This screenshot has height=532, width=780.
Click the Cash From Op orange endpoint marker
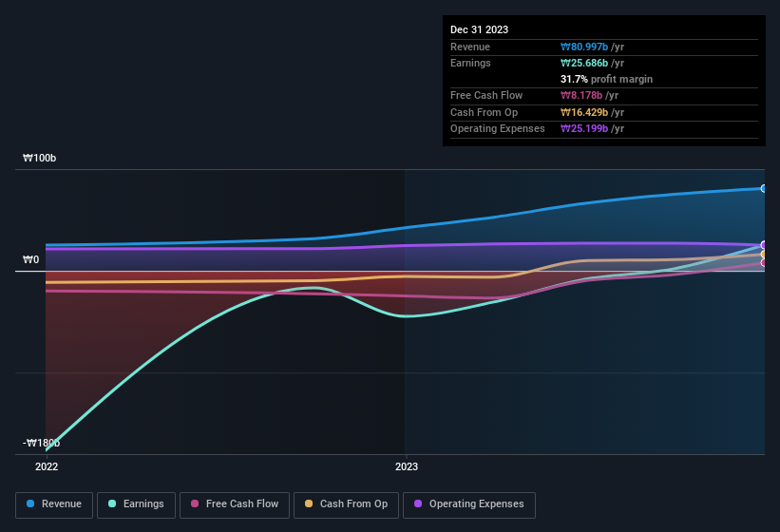764,254
